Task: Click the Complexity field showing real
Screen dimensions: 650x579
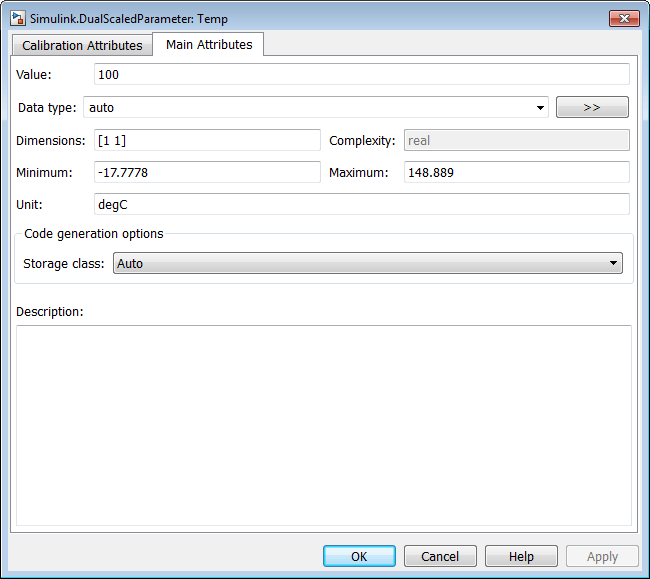Action: pos(517,141)
